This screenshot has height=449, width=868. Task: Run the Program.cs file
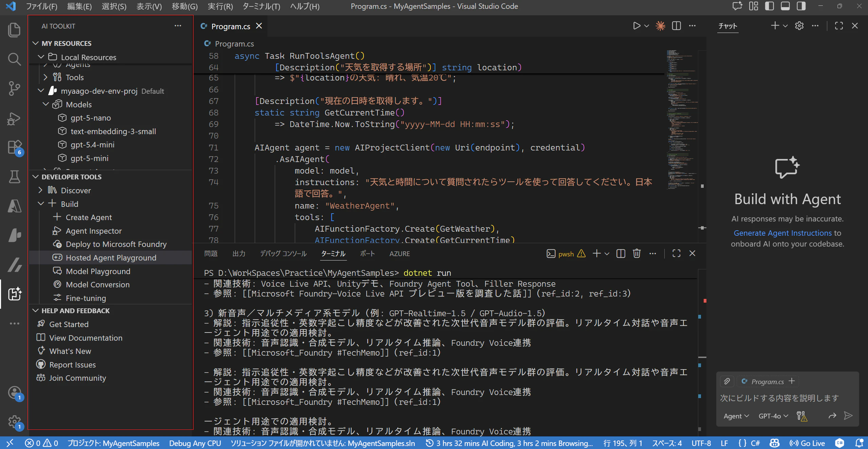pos(636,26)
